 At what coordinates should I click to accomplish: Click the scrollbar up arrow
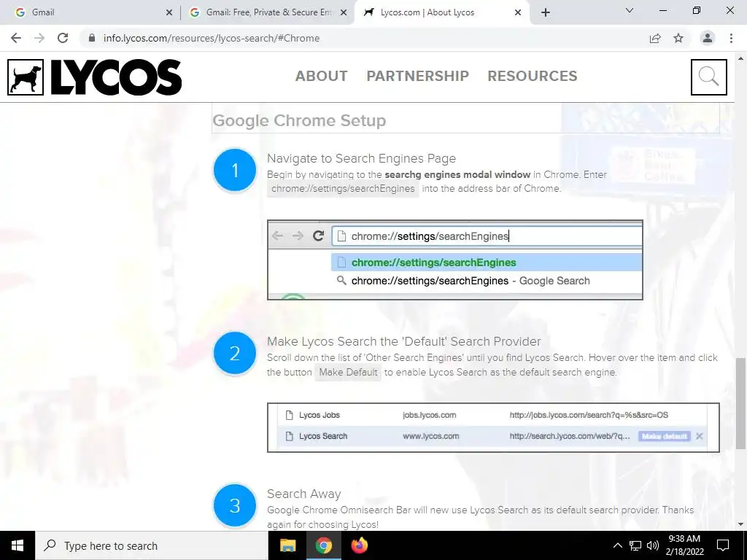pos(740,58)
